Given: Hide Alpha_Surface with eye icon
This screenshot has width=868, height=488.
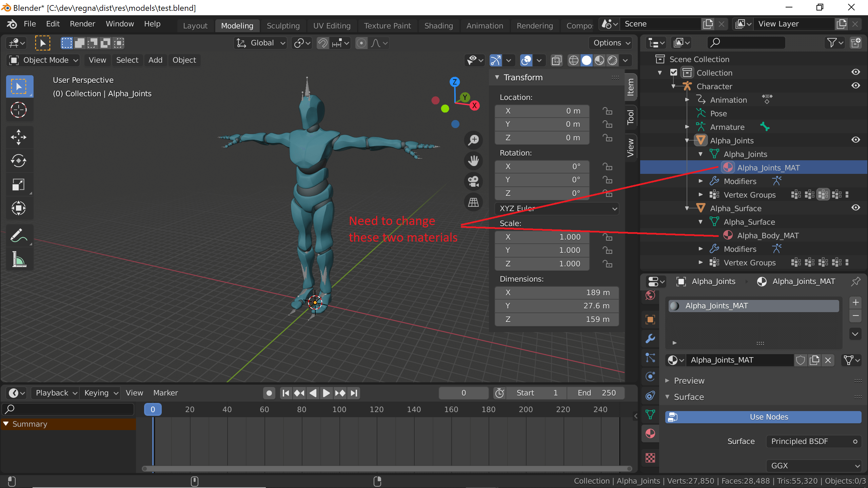Looking at the screenshot, I should pyautogui.click(x=855, y=208).
